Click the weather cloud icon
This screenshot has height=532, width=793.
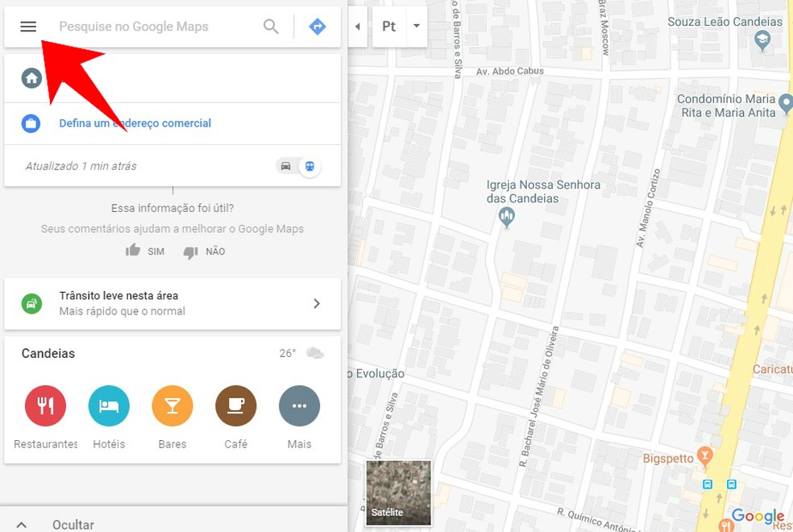pyautogui.click(x=314, y=353)
